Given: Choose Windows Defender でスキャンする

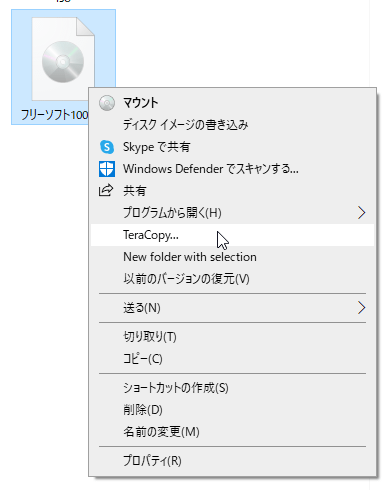Looking at the screenshot, I should [232, 169].
